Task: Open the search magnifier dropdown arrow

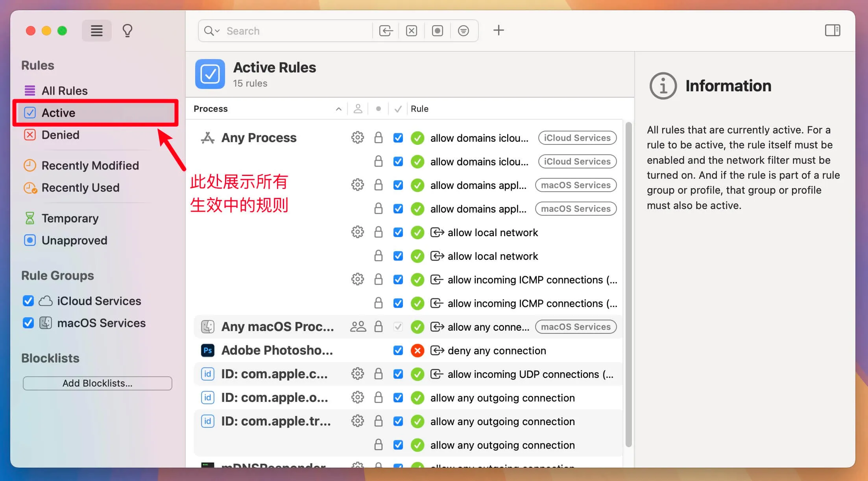Action: click(217, 31)
